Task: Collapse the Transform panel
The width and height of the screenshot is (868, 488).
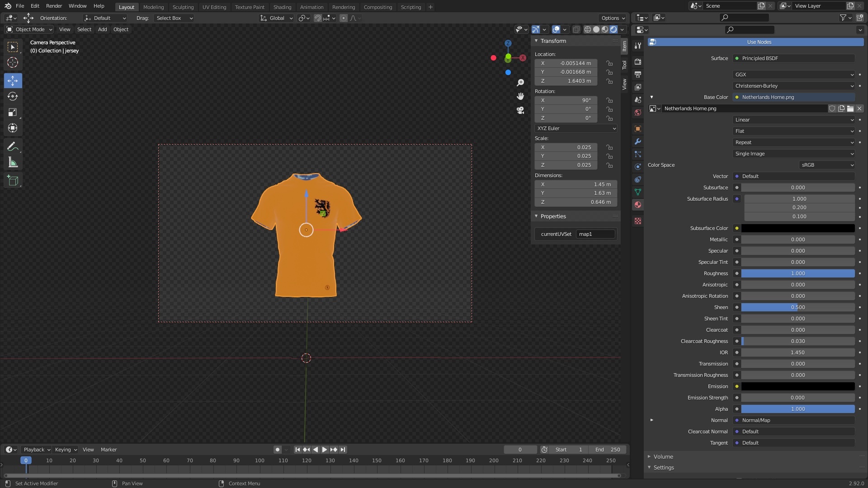Action: click(553, 41)
